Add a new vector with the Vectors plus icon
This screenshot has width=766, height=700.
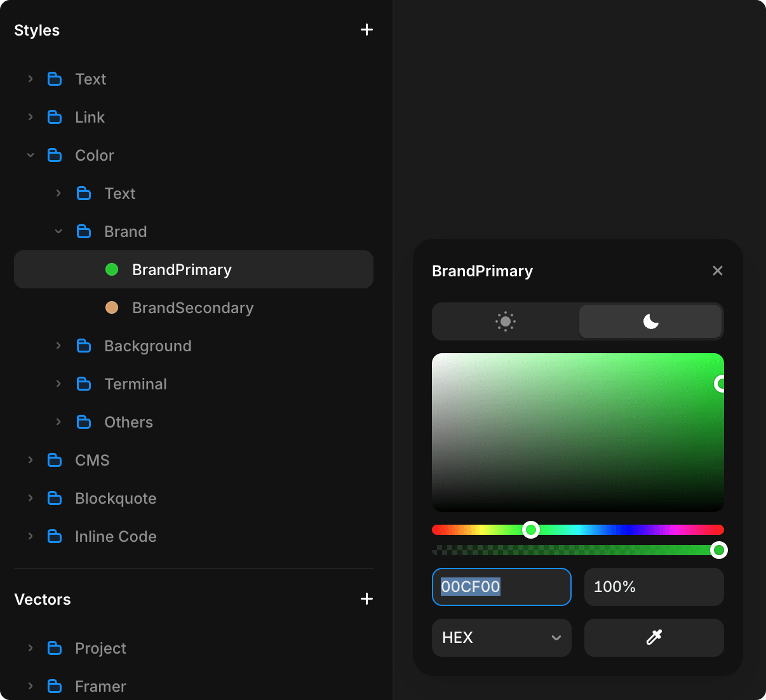point(366,599)
